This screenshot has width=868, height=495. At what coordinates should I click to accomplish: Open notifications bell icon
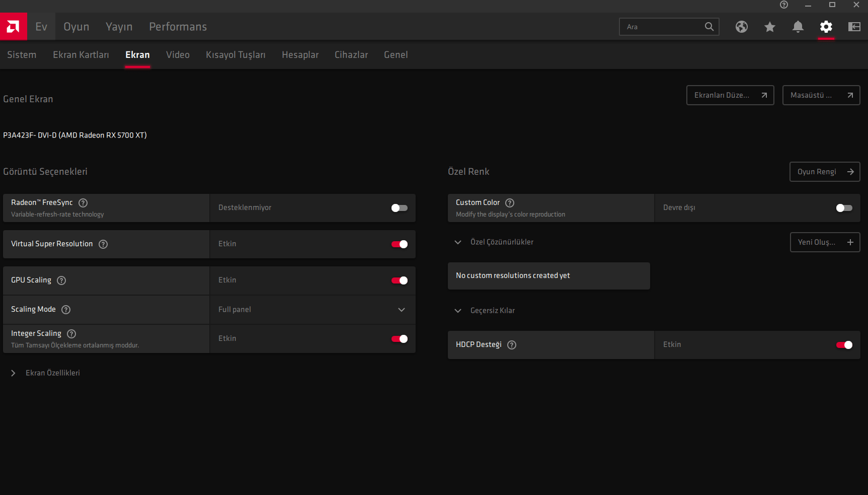coord(798,27)
